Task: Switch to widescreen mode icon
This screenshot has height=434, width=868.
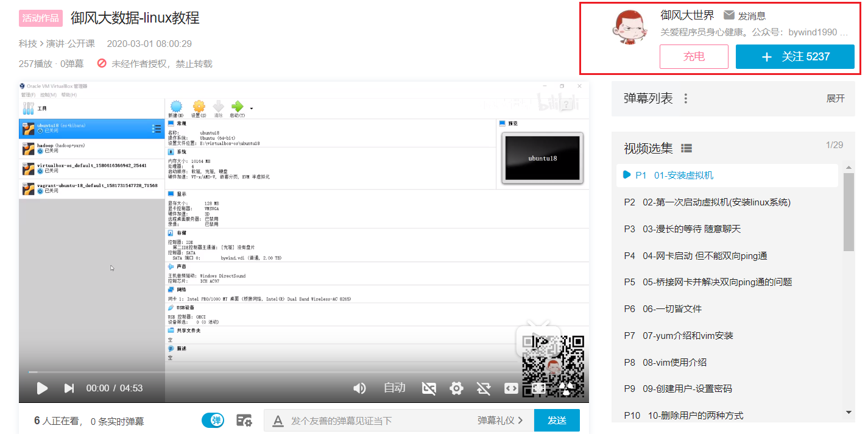Action: click(511, 388)
